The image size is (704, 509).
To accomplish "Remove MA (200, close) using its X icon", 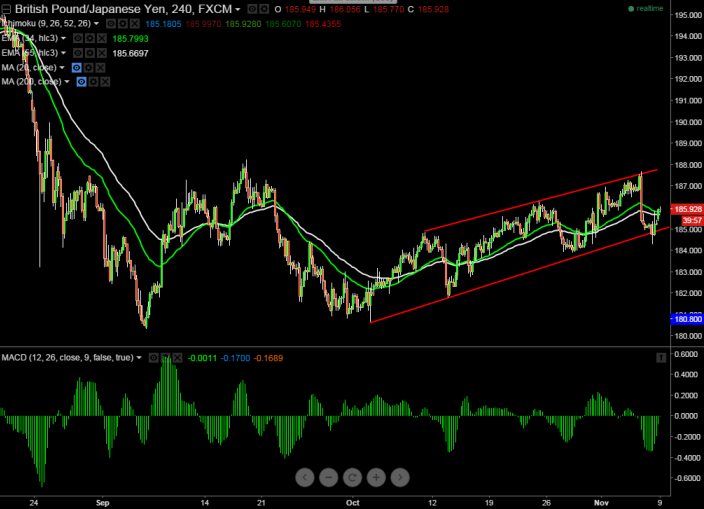I will (x=105, y=82).
